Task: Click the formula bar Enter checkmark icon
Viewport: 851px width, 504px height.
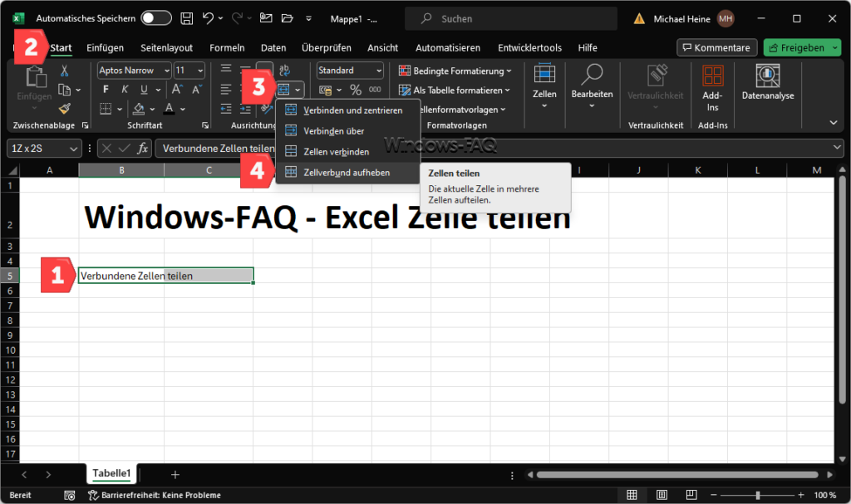Action: click(125, 148)
